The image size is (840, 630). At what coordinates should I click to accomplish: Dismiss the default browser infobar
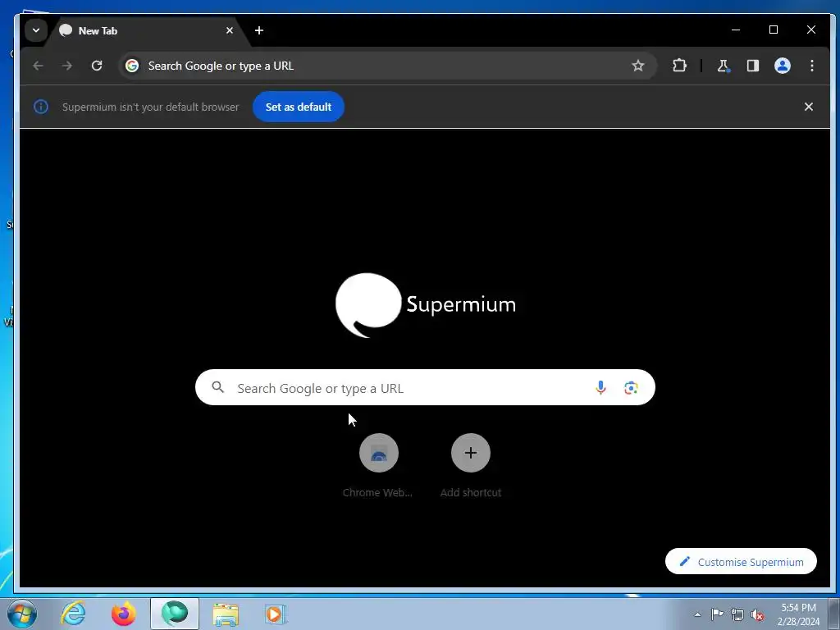tap(808, 107)
